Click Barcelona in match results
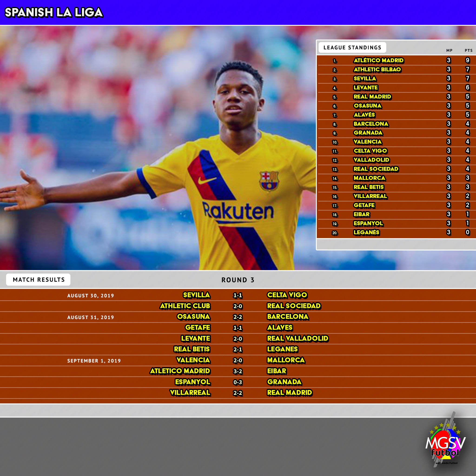476x476 pixels. pos(288,317)
